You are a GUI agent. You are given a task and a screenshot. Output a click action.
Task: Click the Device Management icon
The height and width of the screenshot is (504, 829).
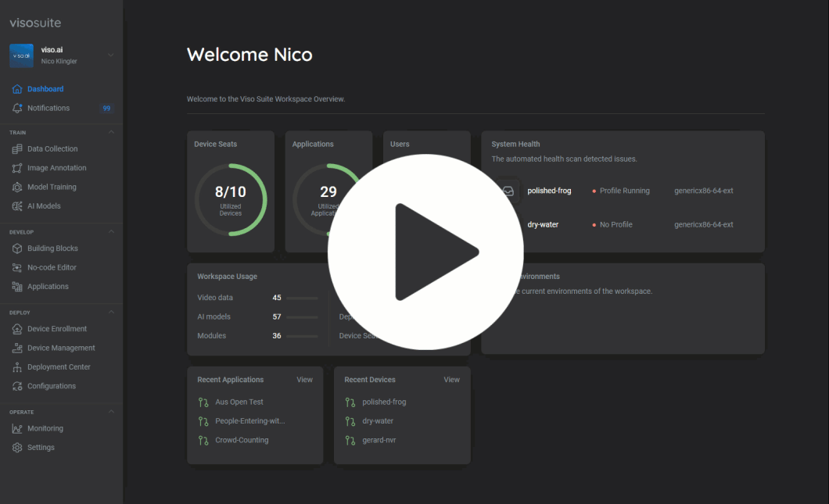point(17,348)
